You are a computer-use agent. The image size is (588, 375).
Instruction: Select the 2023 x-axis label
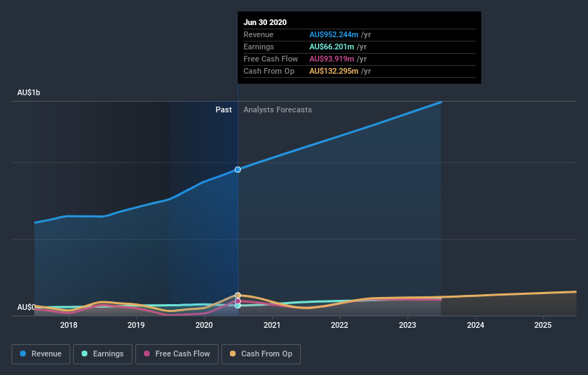(408, 325)
